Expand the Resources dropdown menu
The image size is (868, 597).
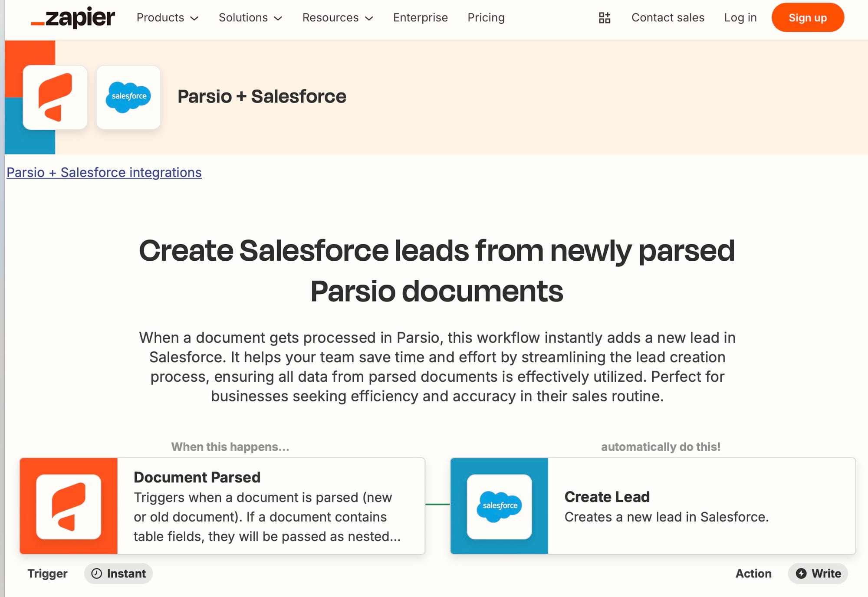click(338, 18)
